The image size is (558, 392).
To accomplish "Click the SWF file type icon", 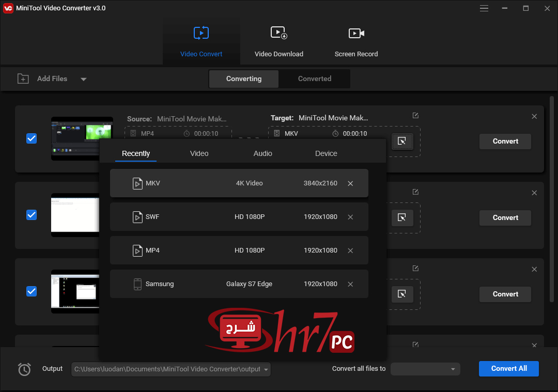I will pyautogui.click(x=137, y=217).
